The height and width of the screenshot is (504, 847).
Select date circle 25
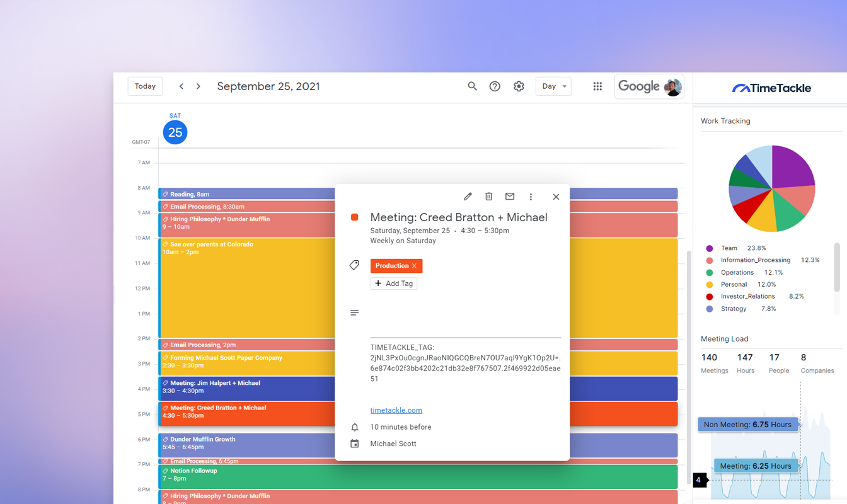pos(175,132)
